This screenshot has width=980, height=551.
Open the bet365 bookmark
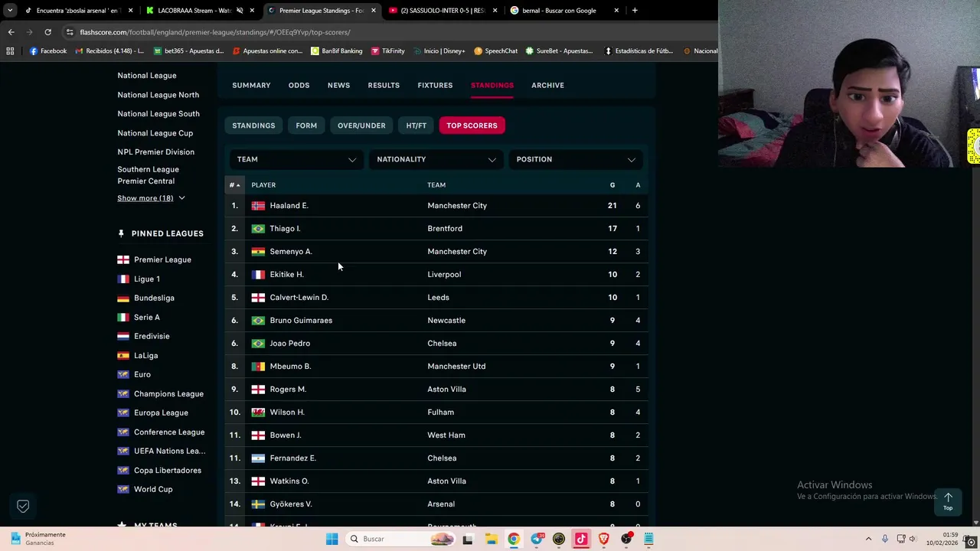[188, 51]
